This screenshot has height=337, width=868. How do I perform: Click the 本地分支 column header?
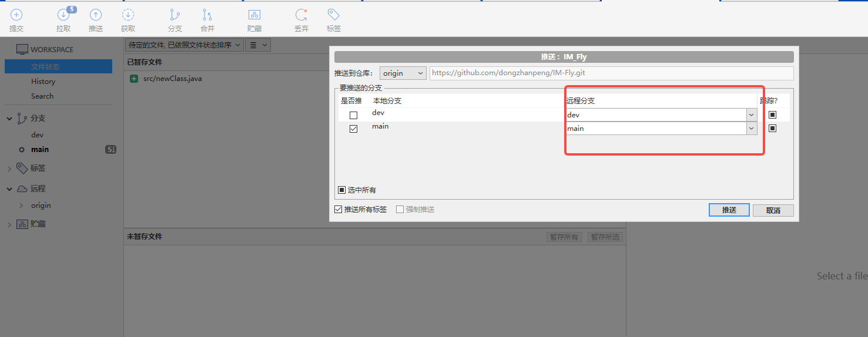pos(387,101)
